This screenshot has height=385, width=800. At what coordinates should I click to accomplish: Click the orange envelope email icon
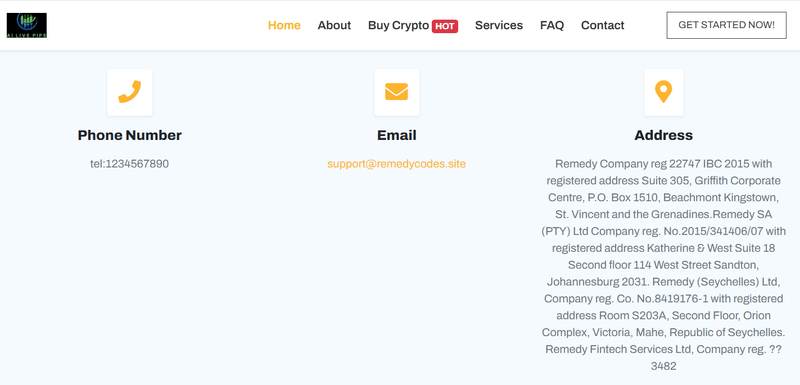396,92
